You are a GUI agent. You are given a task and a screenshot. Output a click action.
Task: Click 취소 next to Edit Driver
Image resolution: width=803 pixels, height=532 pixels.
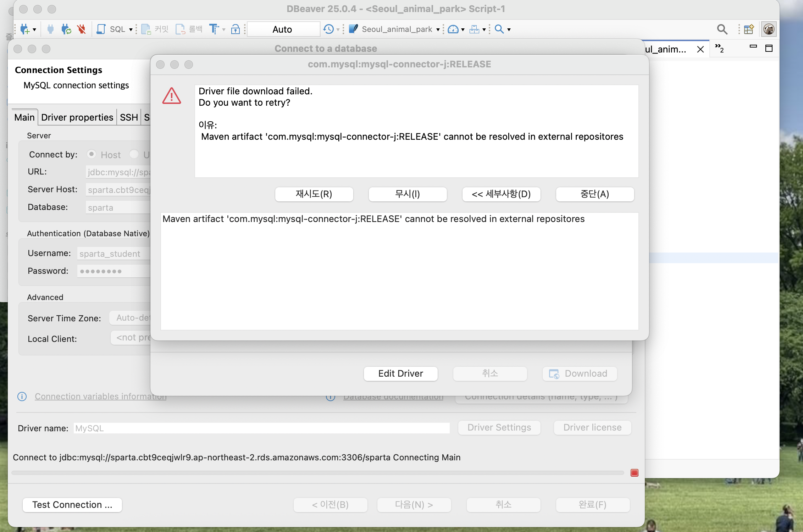(x=490, y=374)
